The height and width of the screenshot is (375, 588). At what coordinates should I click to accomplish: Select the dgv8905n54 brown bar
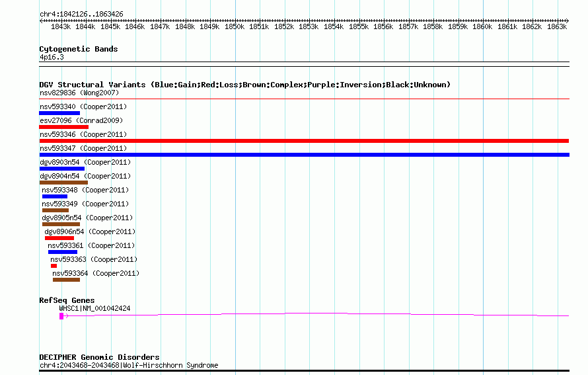click(61, 224)
